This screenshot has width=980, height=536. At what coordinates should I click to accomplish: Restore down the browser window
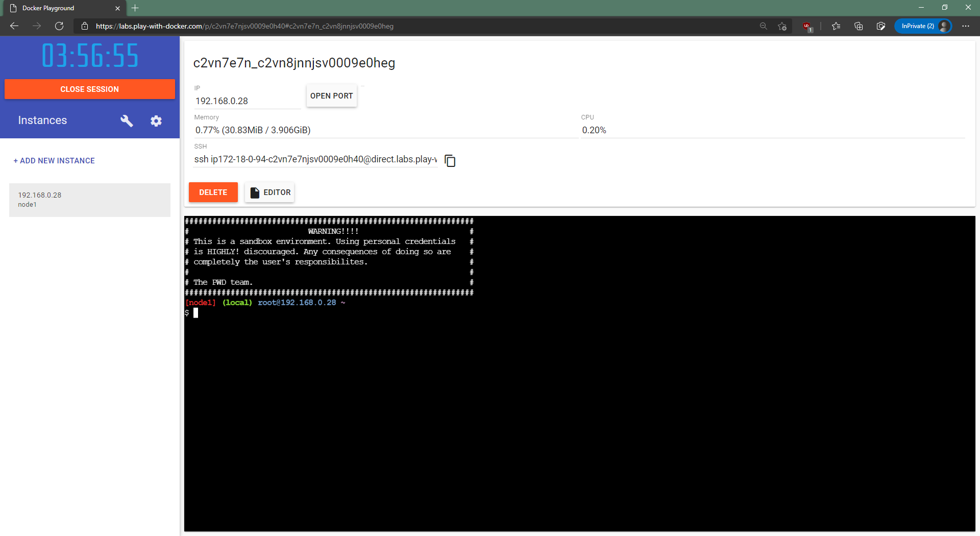coord(945,8)
